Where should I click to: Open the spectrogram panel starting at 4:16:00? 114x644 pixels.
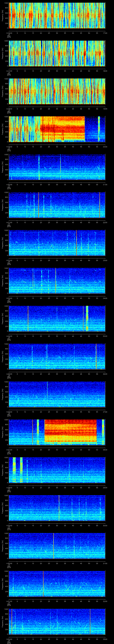pyautogui.click(x=57, y=16)
